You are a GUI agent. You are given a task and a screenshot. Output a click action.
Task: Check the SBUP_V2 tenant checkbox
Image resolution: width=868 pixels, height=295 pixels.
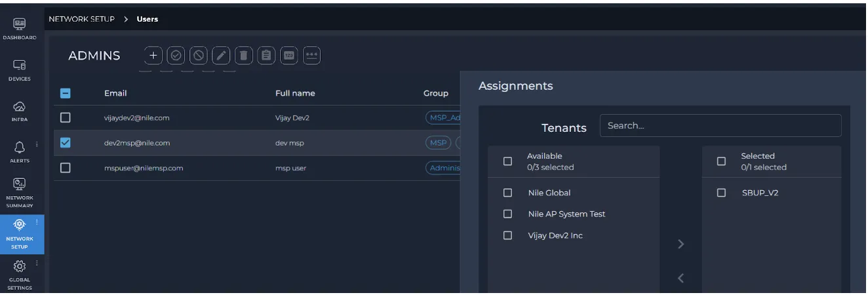coord(721,193)
